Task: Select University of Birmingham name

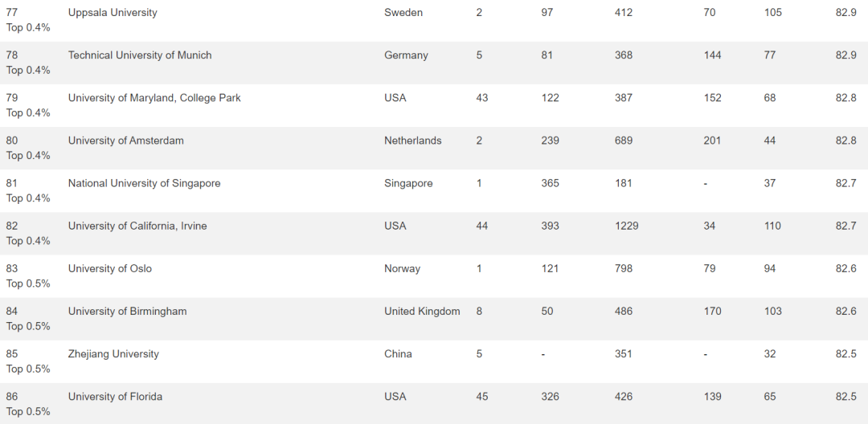Action: 127,312
